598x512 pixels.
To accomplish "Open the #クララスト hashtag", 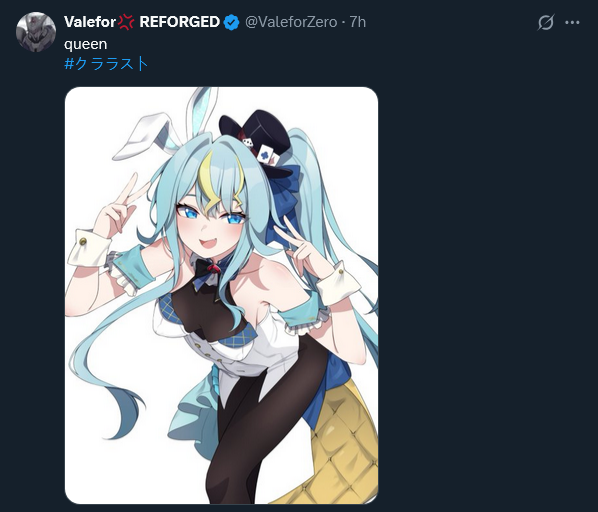I will (106, 63).
